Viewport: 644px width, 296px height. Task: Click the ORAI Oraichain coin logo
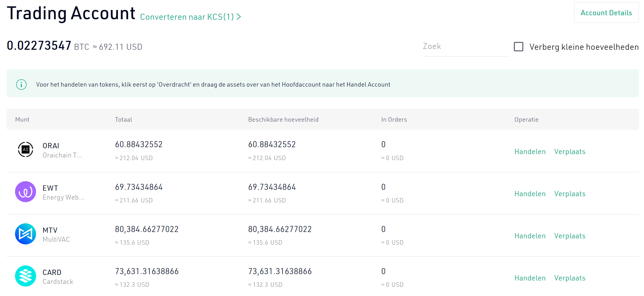coord(26,149)
